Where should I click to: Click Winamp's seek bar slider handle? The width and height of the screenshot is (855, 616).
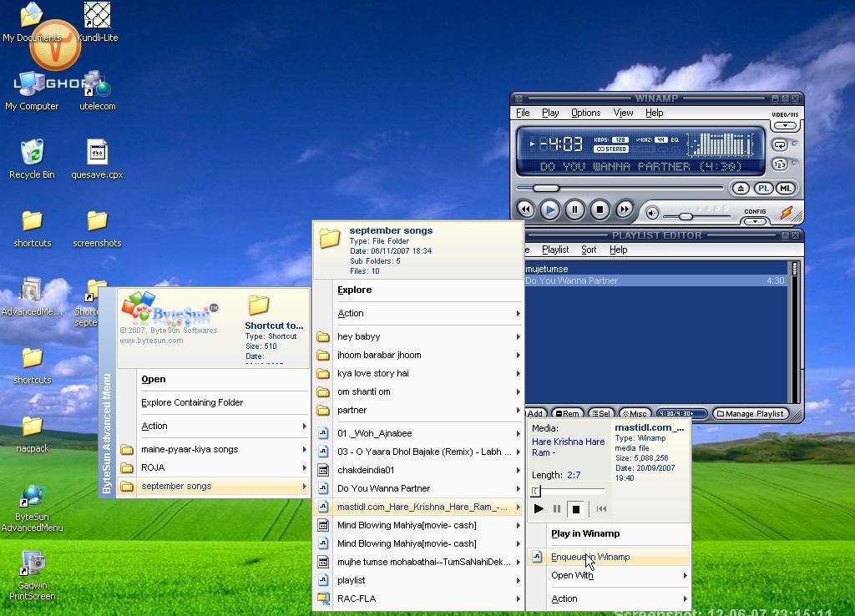click(546, 188)
